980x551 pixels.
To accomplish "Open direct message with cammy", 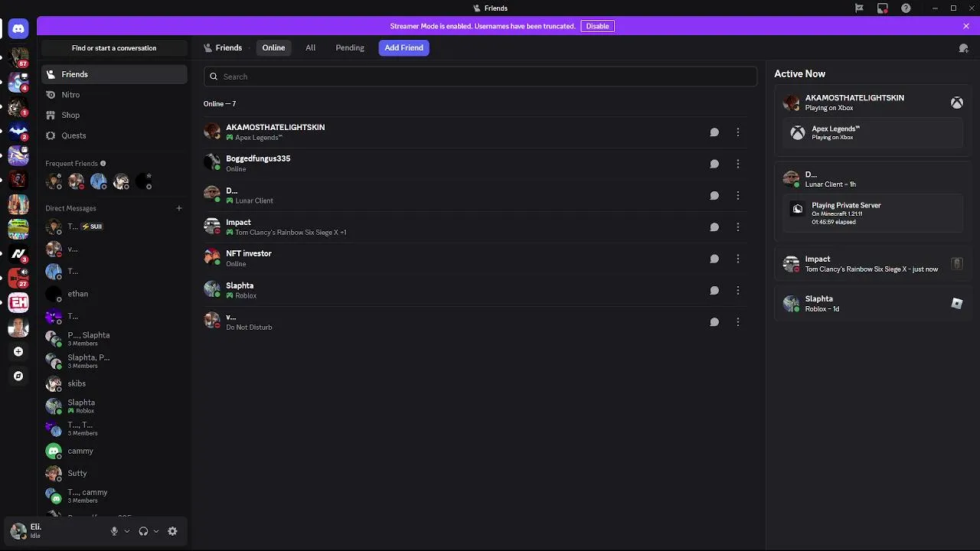I will (x=114, y=451).
